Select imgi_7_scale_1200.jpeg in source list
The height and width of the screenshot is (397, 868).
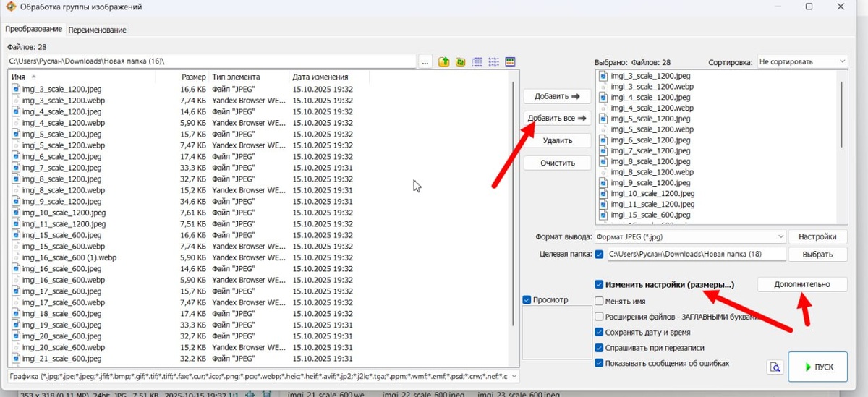click(x=61, y=168)
